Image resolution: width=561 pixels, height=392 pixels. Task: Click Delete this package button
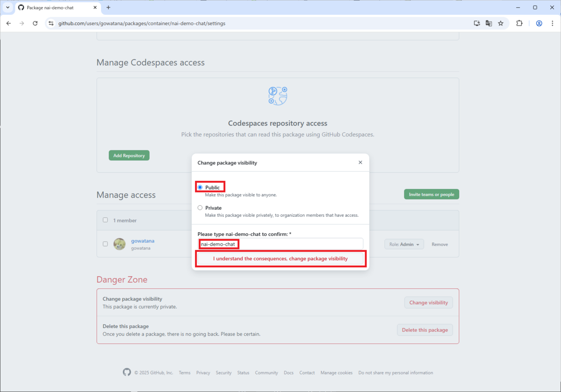tap(425, 330)
